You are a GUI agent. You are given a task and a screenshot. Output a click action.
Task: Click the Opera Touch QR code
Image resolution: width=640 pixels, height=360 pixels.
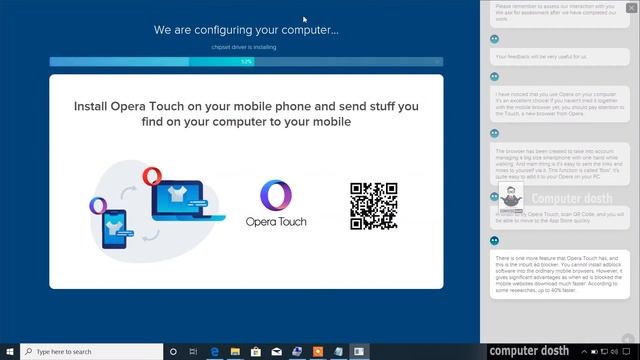pyautogui.click(x=373, y=206)
